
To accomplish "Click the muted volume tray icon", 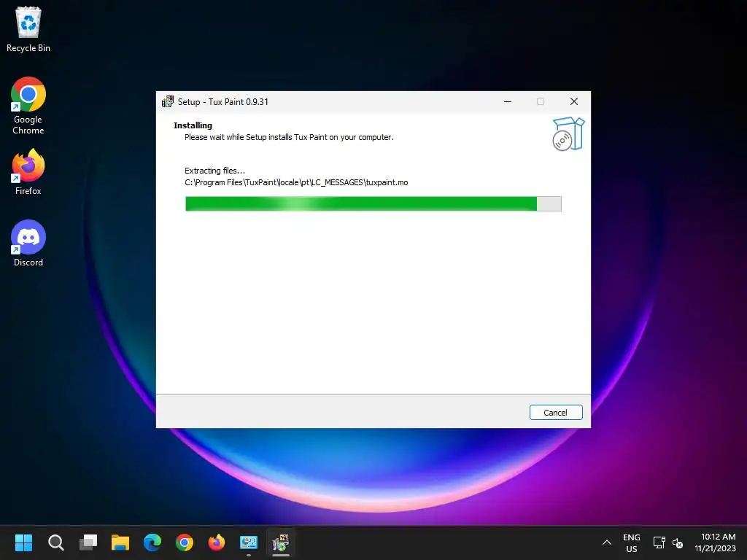I will [x=678, y=542].
